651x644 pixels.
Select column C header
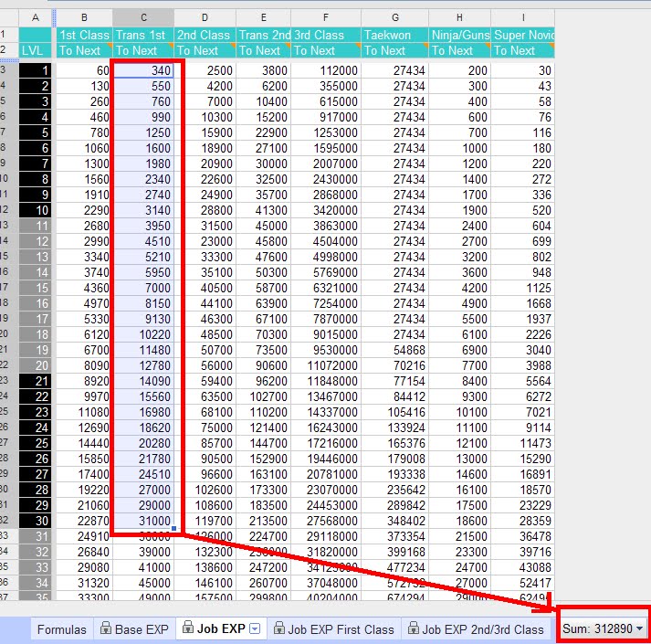tap(143, 18)
